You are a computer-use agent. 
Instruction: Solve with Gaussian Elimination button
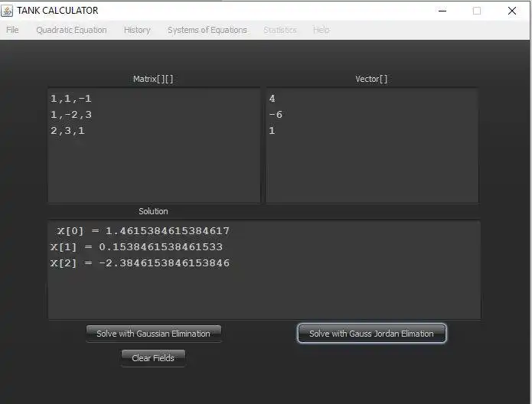pos(154,334)
